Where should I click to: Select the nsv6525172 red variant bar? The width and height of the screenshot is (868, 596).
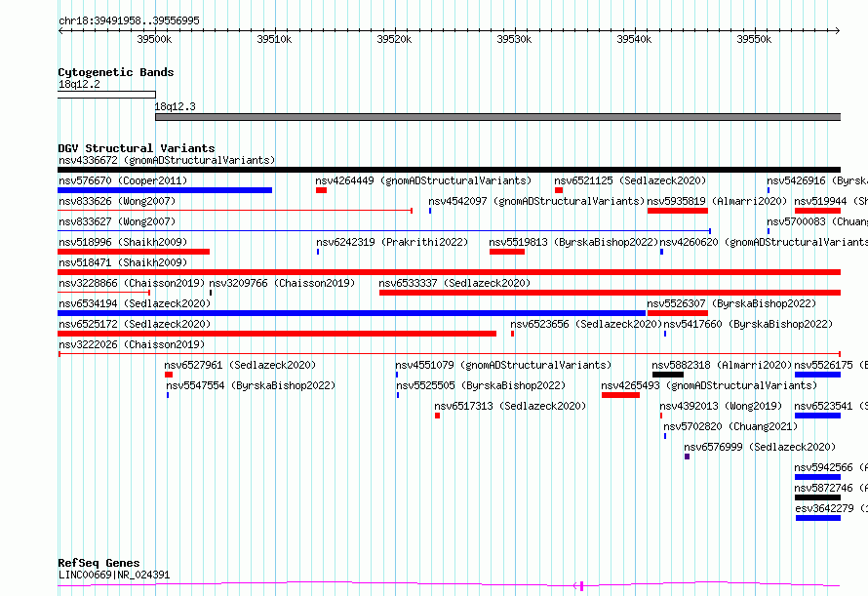coord(277,334)
